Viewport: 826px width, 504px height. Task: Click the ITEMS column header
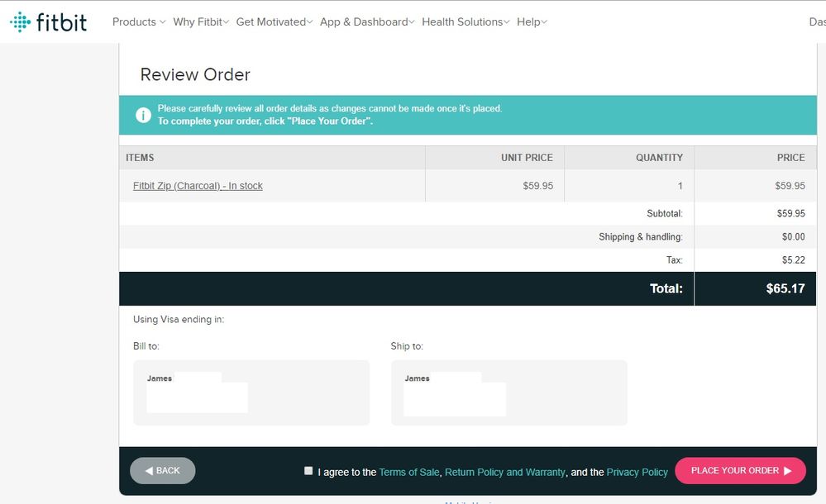point(140,158)
